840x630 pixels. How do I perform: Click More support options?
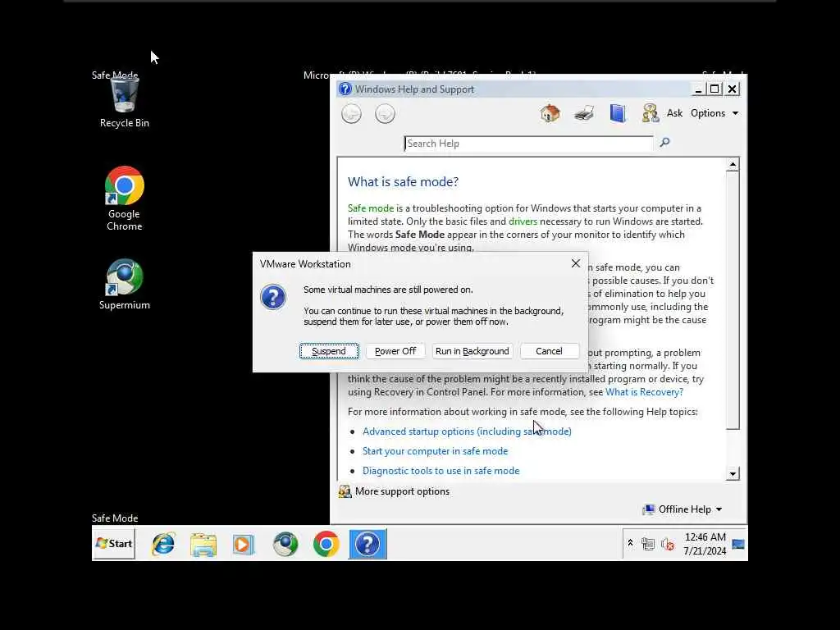[x=395, y=491]
